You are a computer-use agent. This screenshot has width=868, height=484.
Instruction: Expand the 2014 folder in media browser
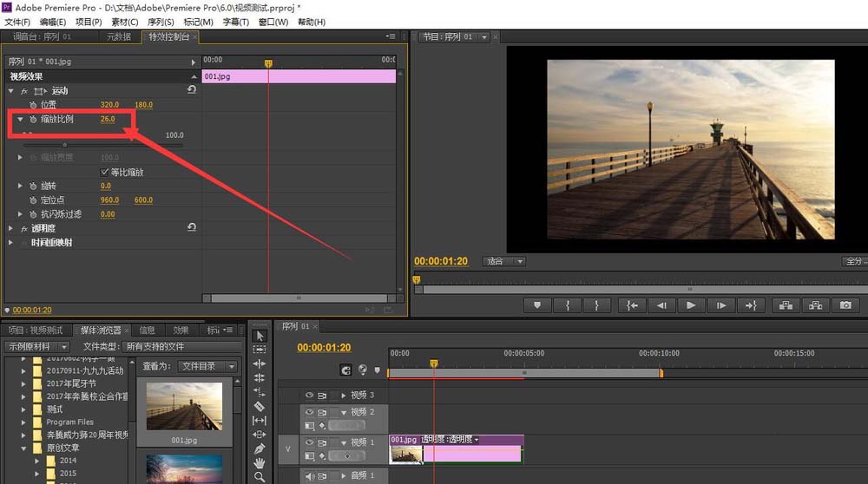coord(36,461)
